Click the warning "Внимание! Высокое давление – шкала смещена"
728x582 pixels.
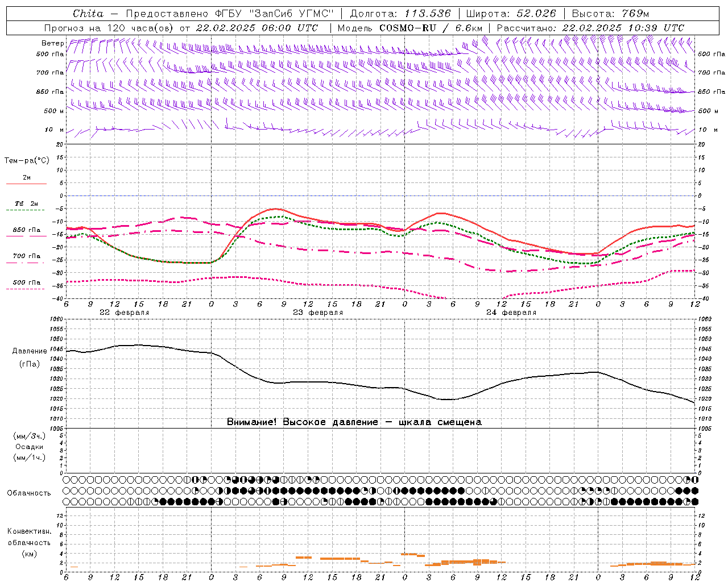point(354,422)
